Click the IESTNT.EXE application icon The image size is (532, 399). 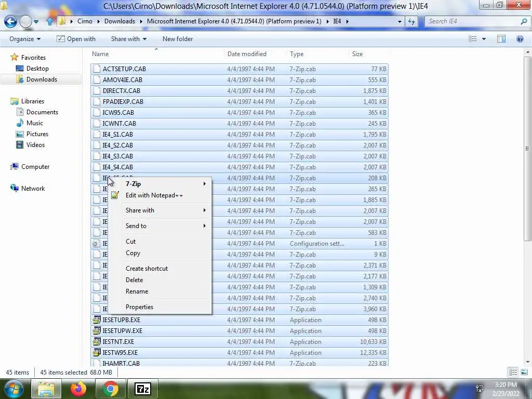(97, 341)
